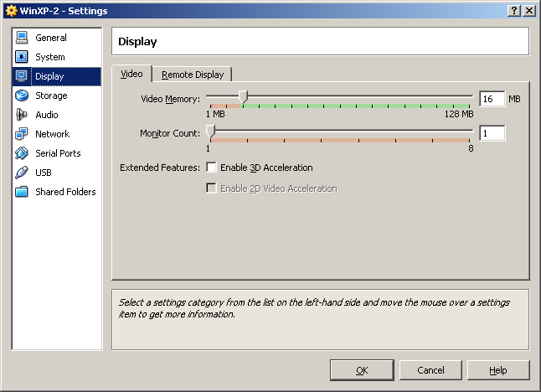Click the General category monitor icon
541x392 pixels.
pos(22,38)
